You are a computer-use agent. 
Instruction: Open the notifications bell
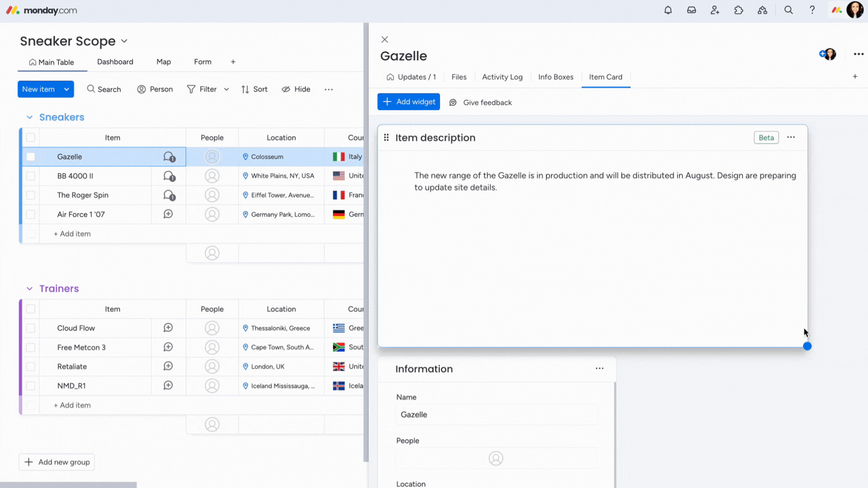click(668, 10)
